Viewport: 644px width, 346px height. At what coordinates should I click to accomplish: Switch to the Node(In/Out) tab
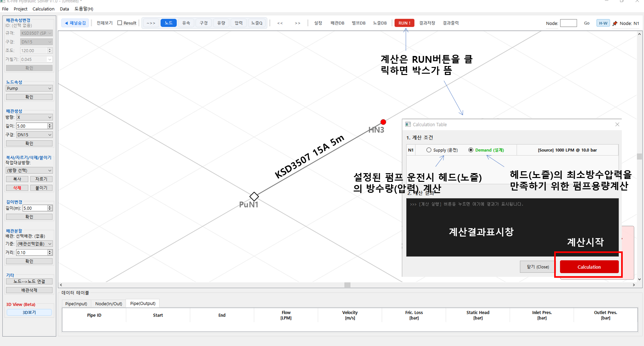(109, 304)
